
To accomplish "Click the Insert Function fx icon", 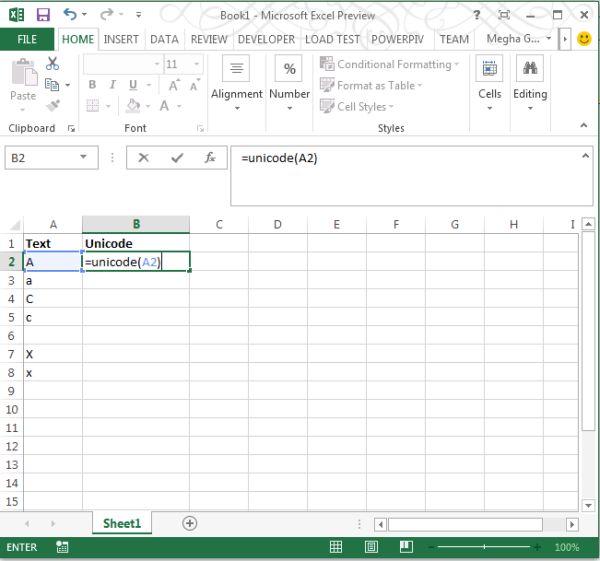I will pyautogui.click(x=210, y=157).
